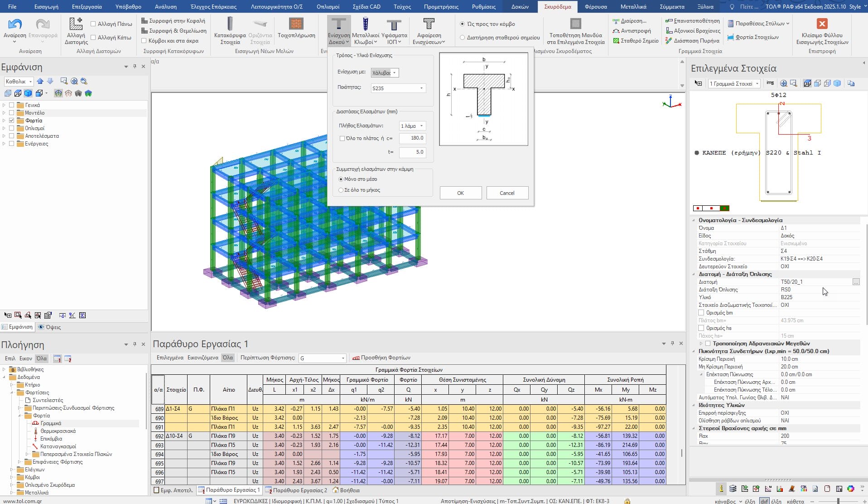The width and height of the screenshot is (868, 504).
Task: Select the Σε όλο το μήκος radio button
Action: (341, 190)
